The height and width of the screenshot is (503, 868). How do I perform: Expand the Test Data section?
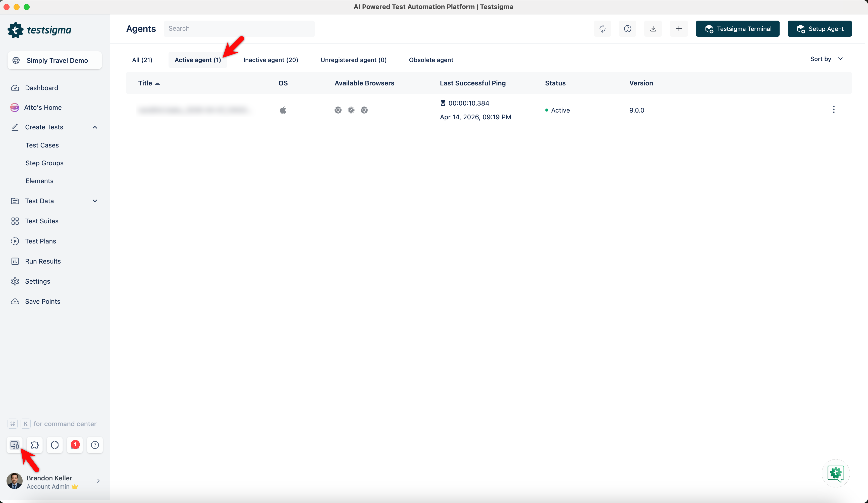(x=95, y=201)
